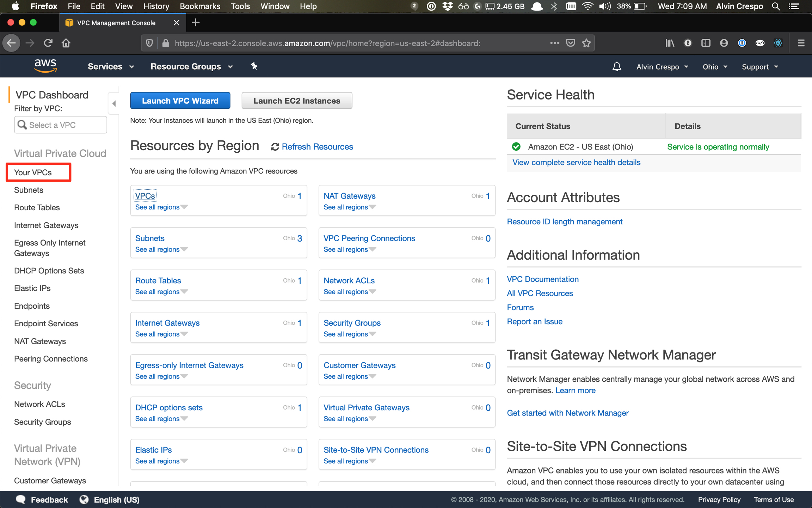Image resolution: width=812 pixels, height=508 pixels.
Task: Open React Developer Tools extension icon
Action: [779, 43]
